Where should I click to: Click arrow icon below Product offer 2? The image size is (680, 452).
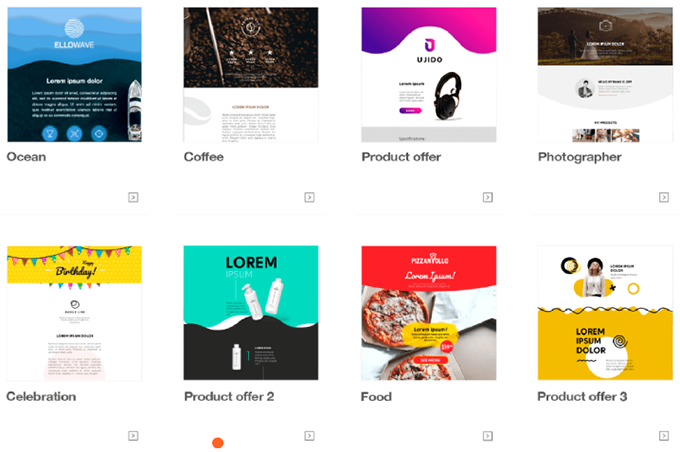309,436
